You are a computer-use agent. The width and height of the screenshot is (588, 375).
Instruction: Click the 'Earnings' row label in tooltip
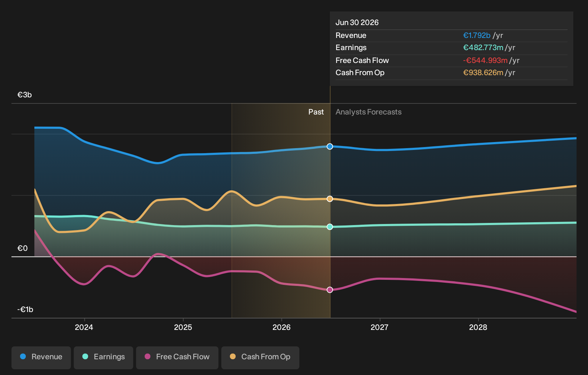[x=351, y=48]
